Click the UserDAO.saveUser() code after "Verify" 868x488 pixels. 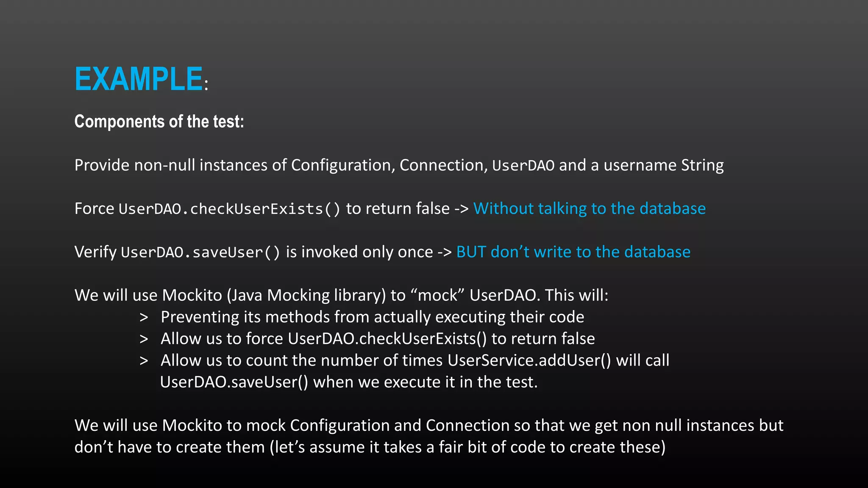click(x=200, y=252)
